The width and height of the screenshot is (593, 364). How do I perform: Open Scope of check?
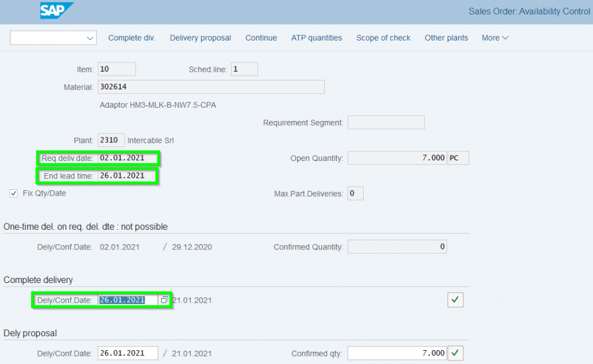point(383,38)
